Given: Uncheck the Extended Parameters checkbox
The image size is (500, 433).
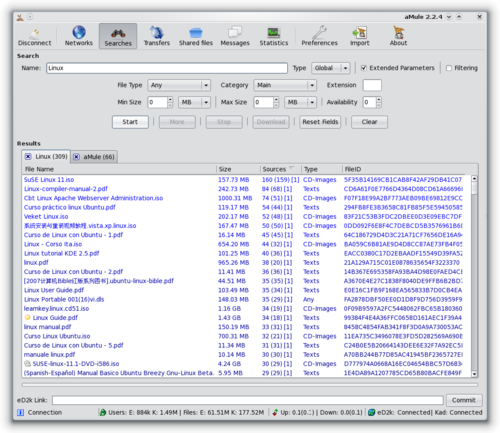Looking at the screenshot, I should pos(364,68).
